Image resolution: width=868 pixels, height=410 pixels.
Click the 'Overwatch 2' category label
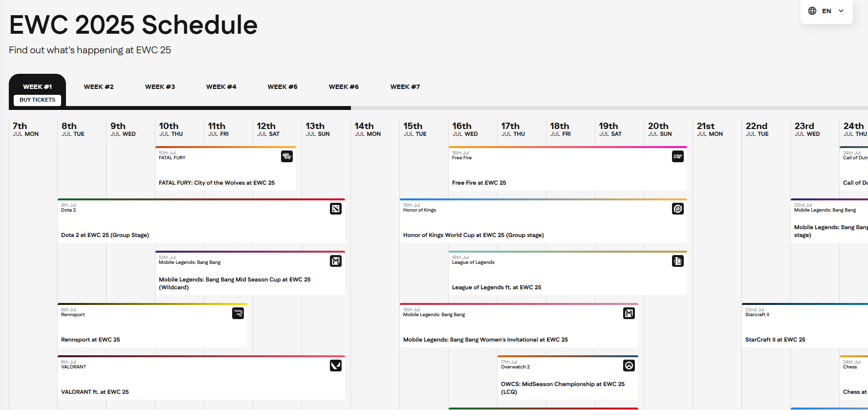(515, 367)
